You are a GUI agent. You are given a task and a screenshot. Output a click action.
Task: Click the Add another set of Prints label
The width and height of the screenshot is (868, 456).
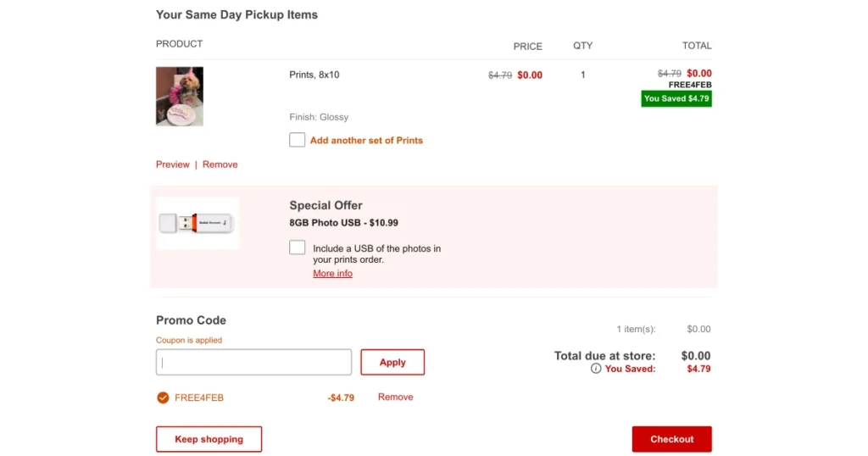tap(366, 141)
